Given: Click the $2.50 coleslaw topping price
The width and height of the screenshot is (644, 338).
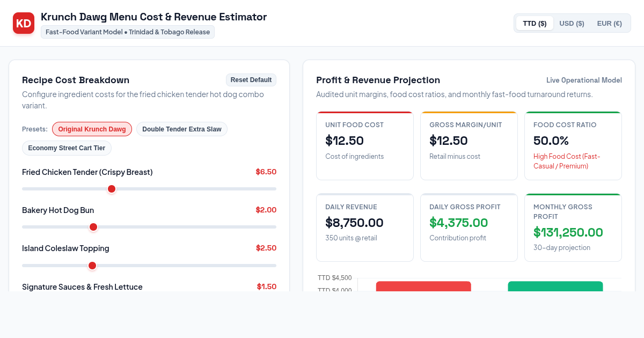Looking at the screenshot, I should point(266,248).
